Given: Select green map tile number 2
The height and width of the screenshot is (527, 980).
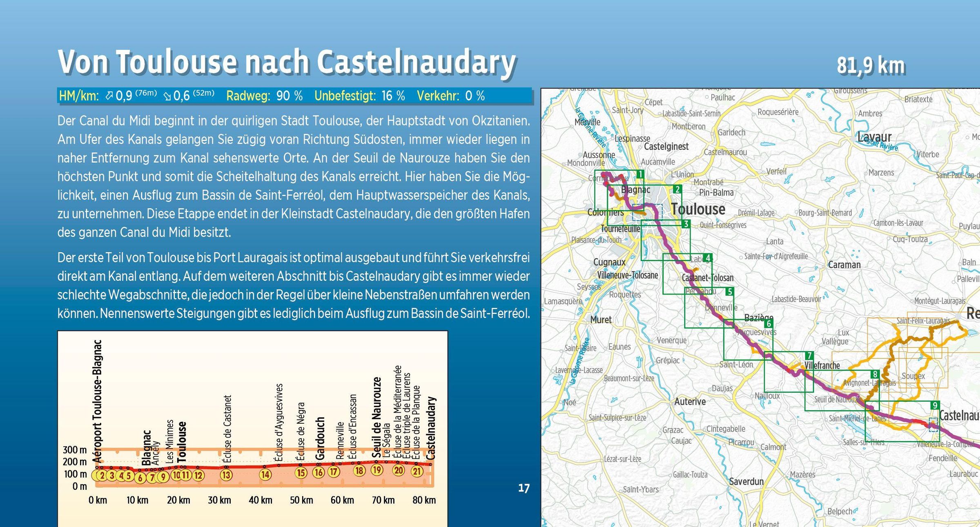Looking at the screenshot, I should [677, 189].
